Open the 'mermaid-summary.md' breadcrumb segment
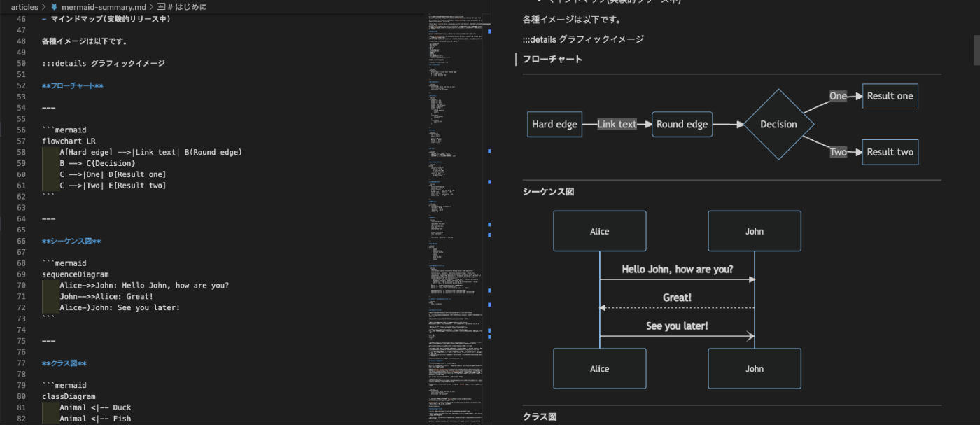 104,6
